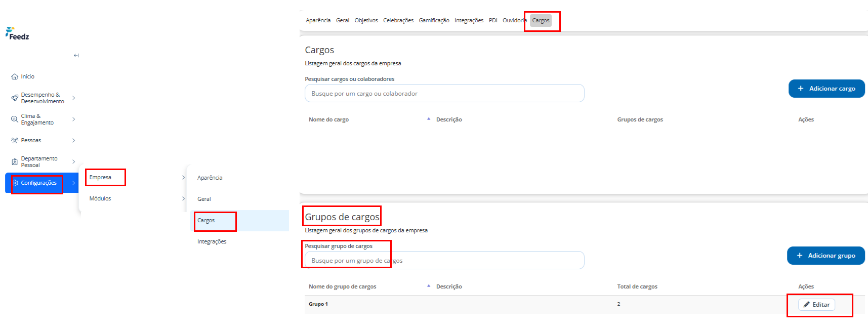Click the pencil icon in Grupo 1 row

tap(806, 305)
